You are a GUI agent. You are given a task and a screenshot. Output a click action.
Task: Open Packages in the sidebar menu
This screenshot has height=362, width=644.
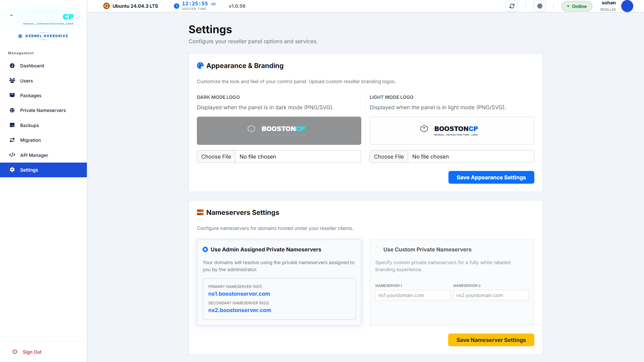pos(43,95)
